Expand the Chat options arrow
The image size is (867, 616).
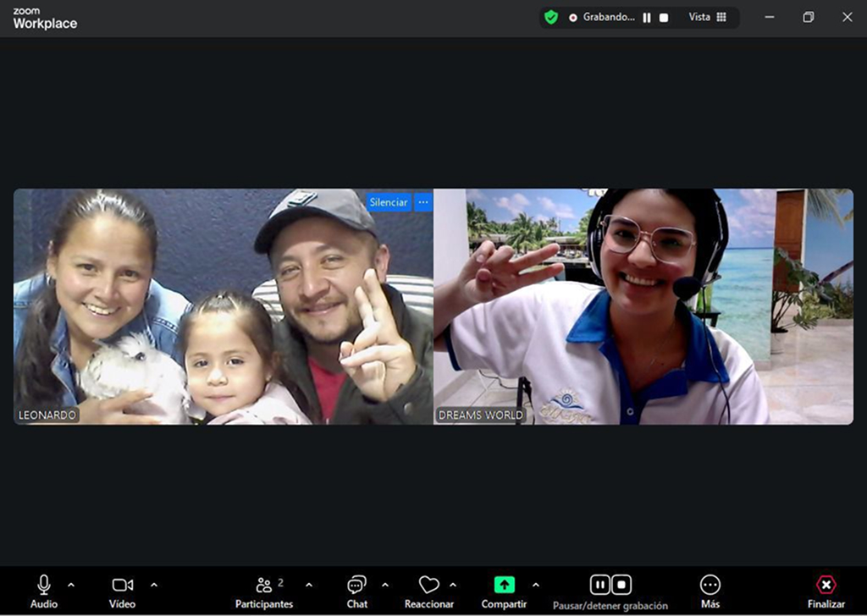385,585
